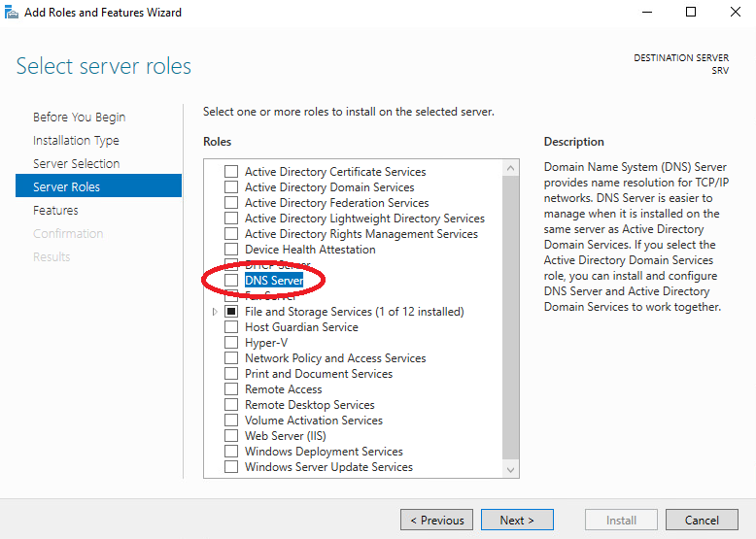The image size is (756, 539).
Task: Select Remote Desktop Services label
Action: (x=310, y=405)
